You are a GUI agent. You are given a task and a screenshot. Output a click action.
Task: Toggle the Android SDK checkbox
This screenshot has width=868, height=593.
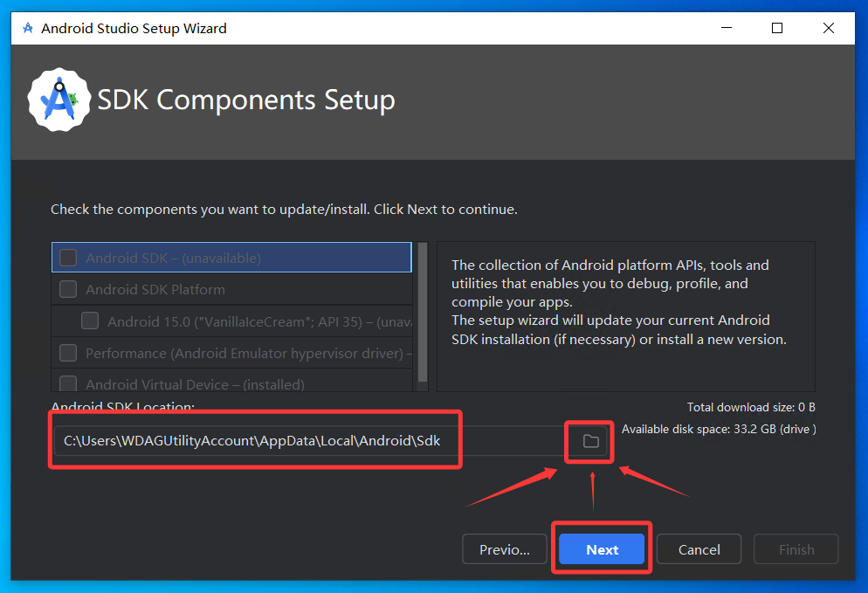click(x=68, y=258)
